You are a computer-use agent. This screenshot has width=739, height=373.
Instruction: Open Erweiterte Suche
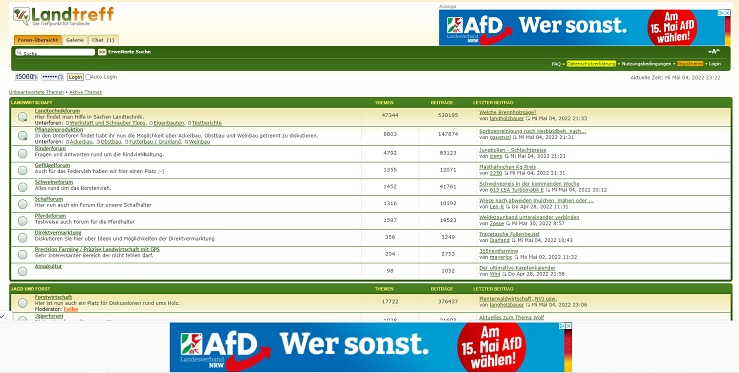(x=130, y=52)
